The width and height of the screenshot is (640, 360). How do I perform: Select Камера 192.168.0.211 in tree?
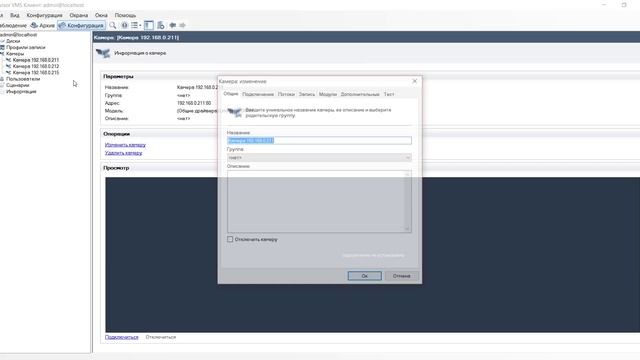[x=36, y=60]
